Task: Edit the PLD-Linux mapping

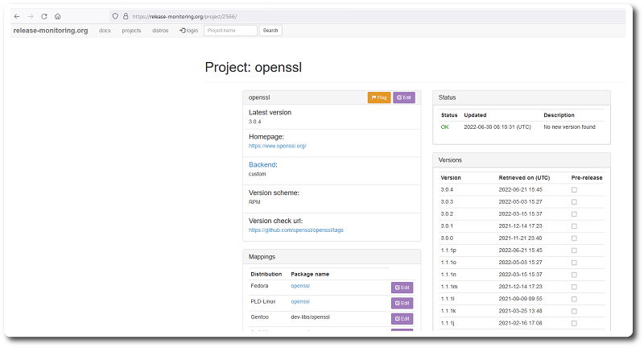Action: (402, 303)
